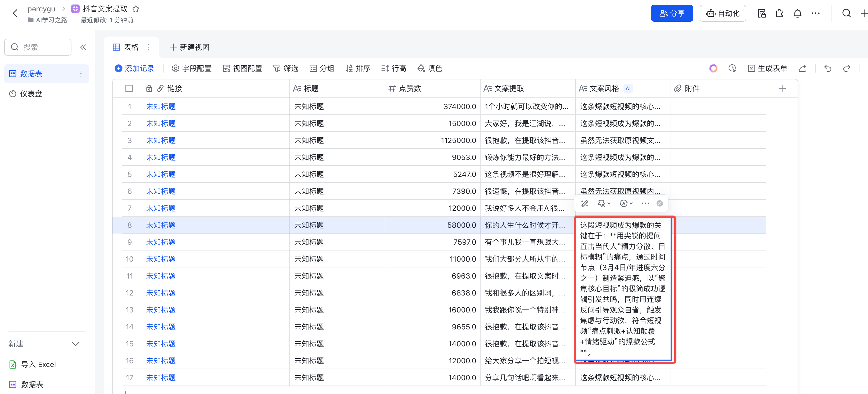Open the 未知标题 link in row 1
Screen dimensions: 868x394
coord(161,106)
